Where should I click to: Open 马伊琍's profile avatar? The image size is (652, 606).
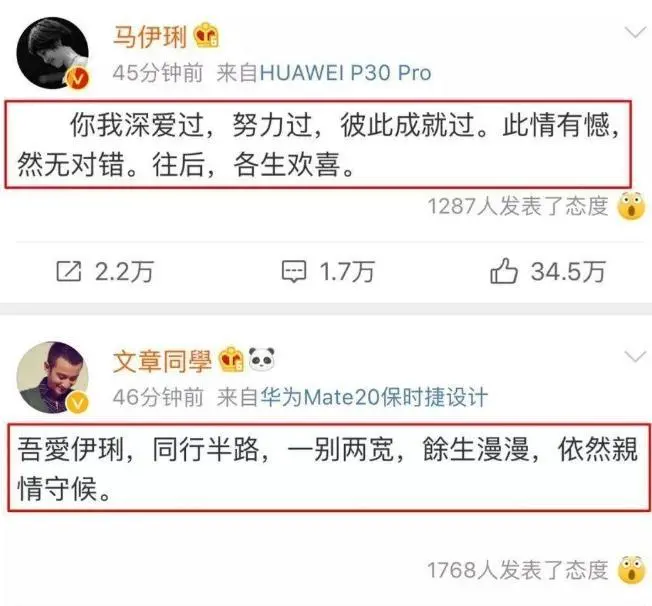point(53,53)
